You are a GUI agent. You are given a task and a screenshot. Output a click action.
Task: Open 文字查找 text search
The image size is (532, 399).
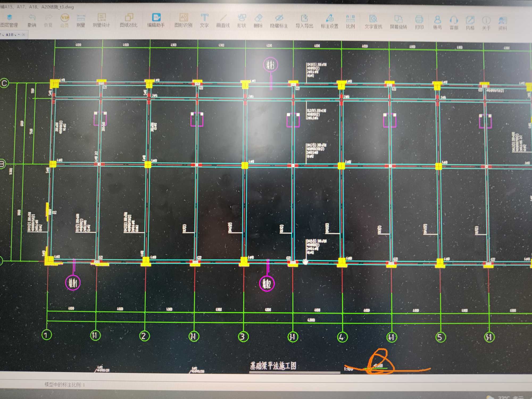373,22
